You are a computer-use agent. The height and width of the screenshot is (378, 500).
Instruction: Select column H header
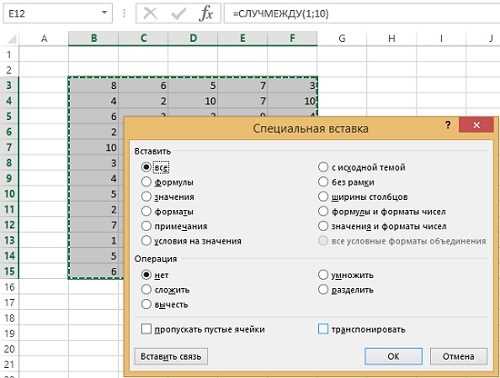pyautogui.click(x=392, y=39)
